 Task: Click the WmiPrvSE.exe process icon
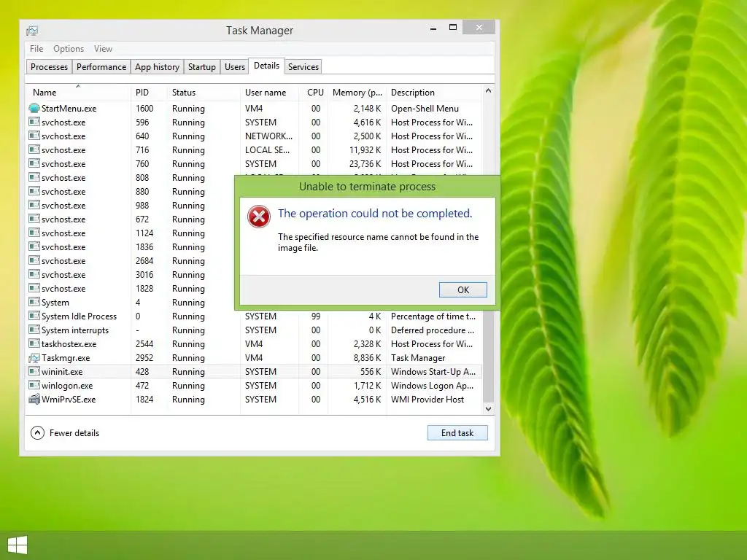[x=34, y=399]
